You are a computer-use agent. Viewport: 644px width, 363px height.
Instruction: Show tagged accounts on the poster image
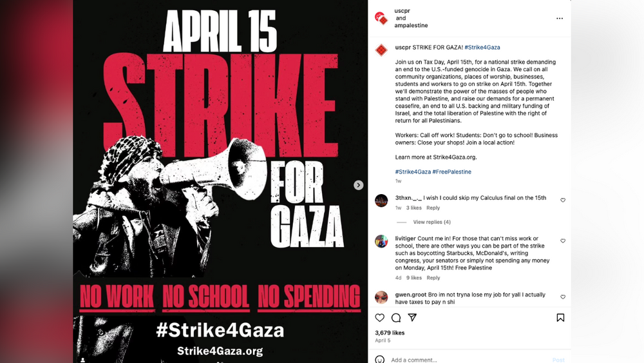[x=82, y=359]
